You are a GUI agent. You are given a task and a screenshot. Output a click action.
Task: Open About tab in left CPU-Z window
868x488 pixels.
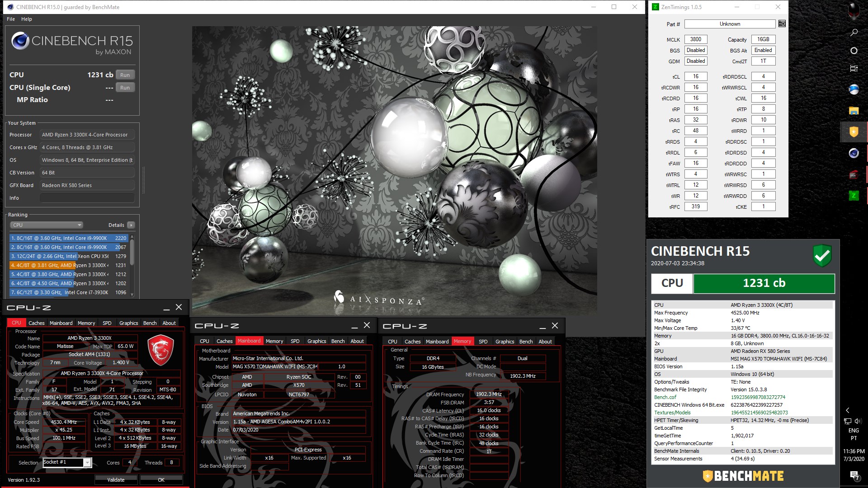click(169, 323)
